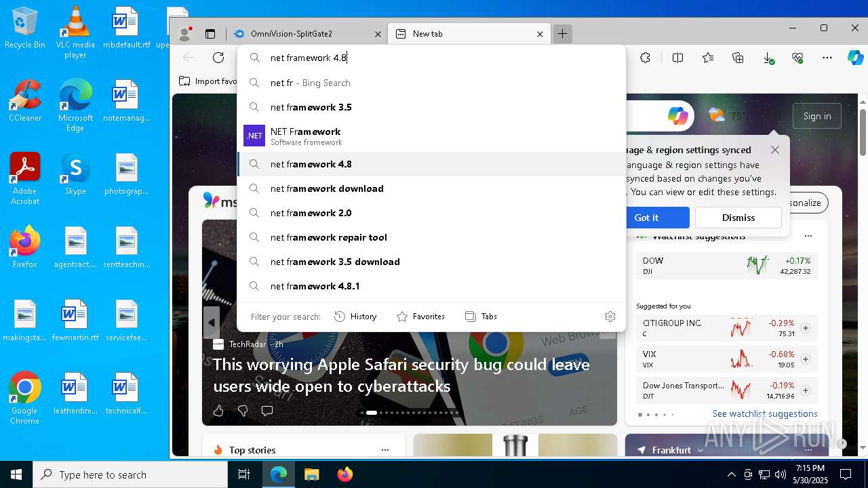Add CITIGROUP INC. to watchlist

pos(806,328)
